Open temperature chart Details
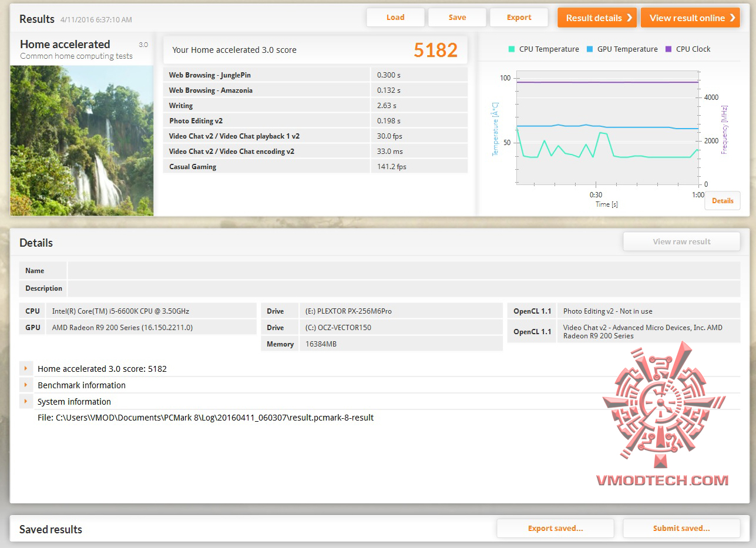Viewport: 756px width, 548px height. (723, 201)
